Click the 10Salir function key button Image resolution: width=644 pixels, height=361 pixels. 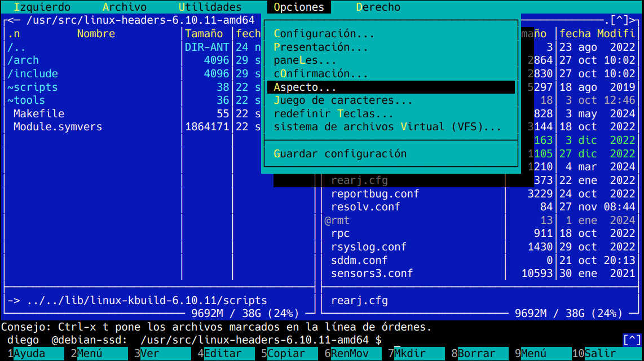pos(607,354)
